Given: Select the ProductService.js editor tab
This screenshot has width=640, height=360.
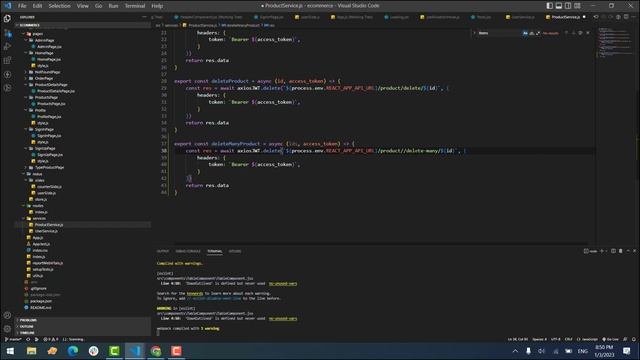Looking at the screenshot, I should coord(565,17).
